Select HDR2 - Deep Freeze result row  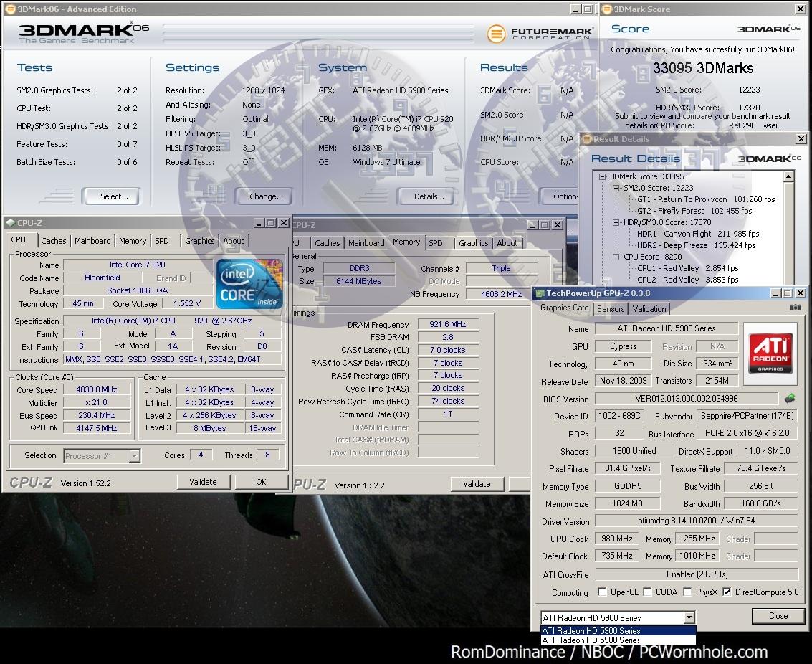pos(696,245)
